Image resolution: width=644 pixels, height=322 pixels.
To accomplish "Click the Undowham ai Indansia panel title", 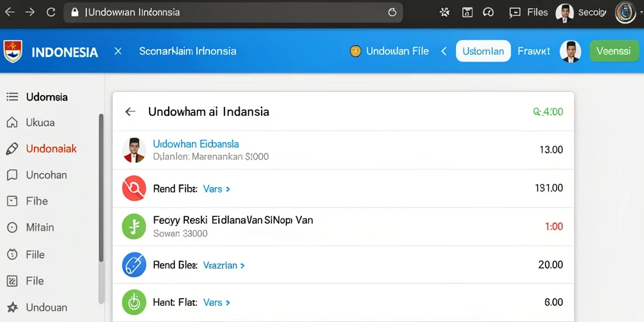I will pyautogui.click(x=209, y=111).
